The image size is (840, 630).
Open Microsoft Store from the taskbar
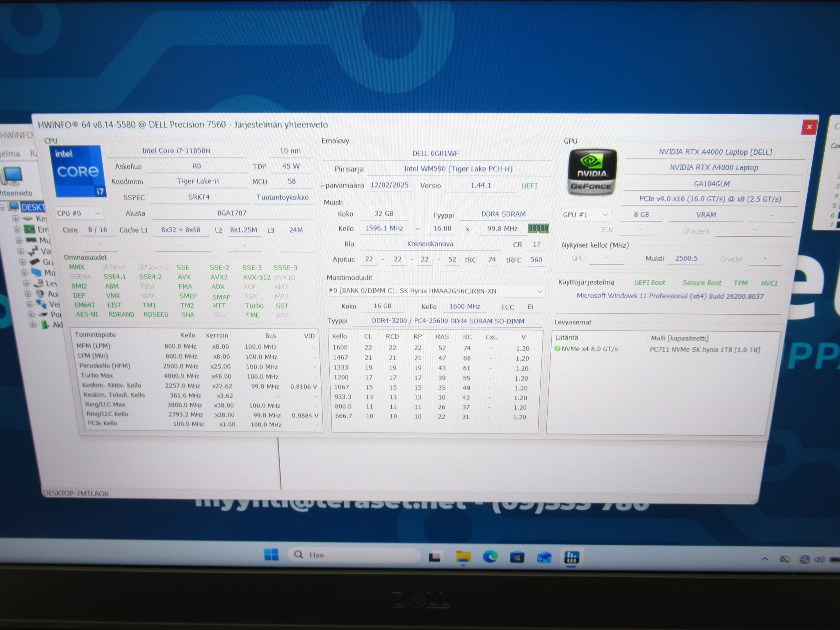pyautogui.click(x=517, y=557)
